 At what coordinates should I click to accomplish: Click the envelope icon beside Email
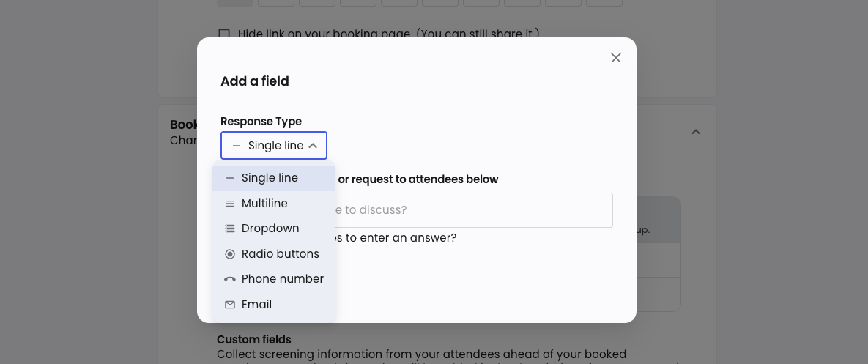pyautogui.click(x=230, y=305)
